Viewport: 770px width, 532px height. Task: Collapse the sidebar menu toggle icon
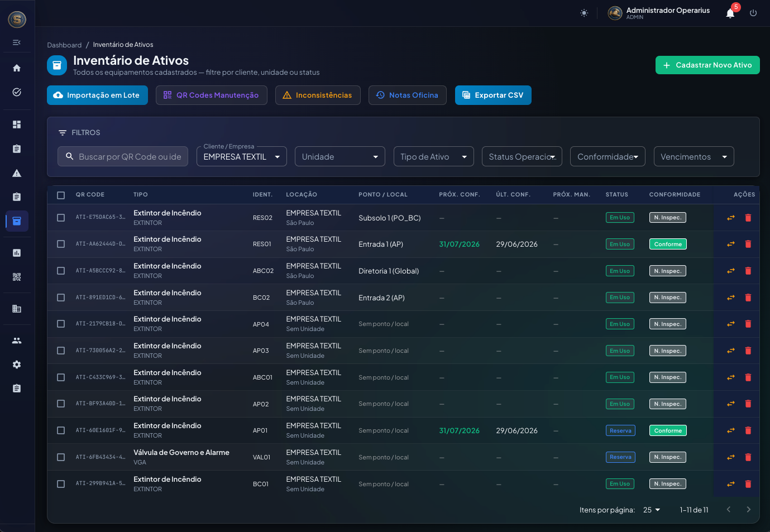point(17,42)
